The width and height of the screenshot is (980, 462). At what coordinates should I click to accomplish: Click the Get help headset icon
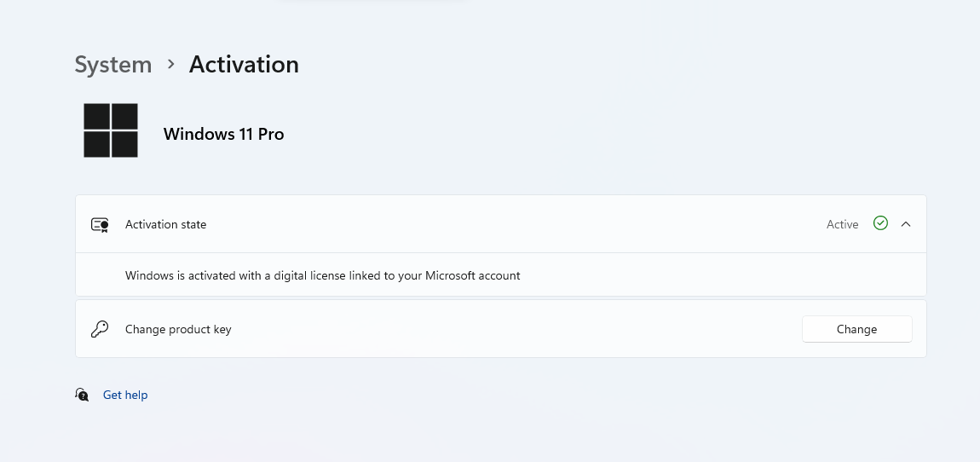(x=82, y=395)
